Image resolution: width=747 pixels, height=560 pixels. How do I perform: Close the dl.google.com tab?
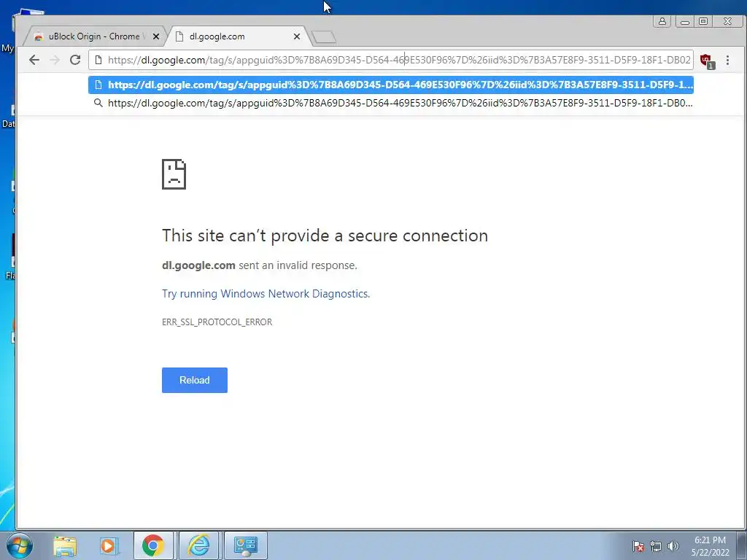point(297,36)
